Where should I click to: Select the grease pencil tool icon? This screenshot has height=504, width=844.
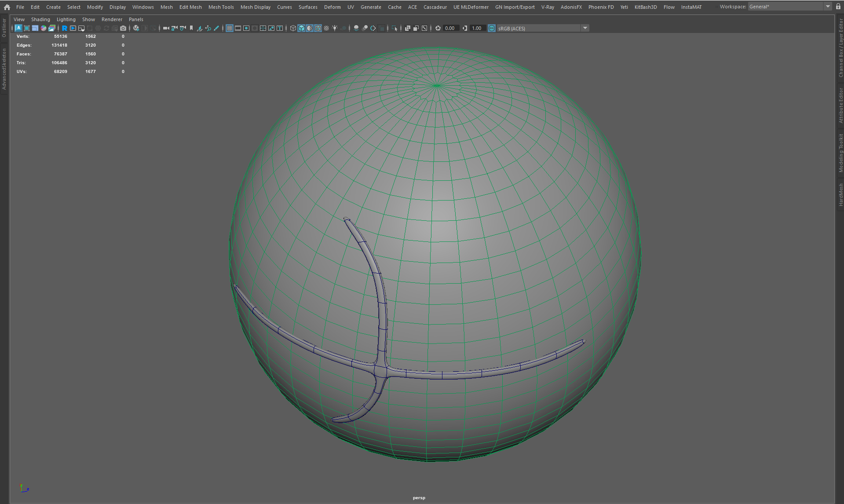[x=216, y=28]
